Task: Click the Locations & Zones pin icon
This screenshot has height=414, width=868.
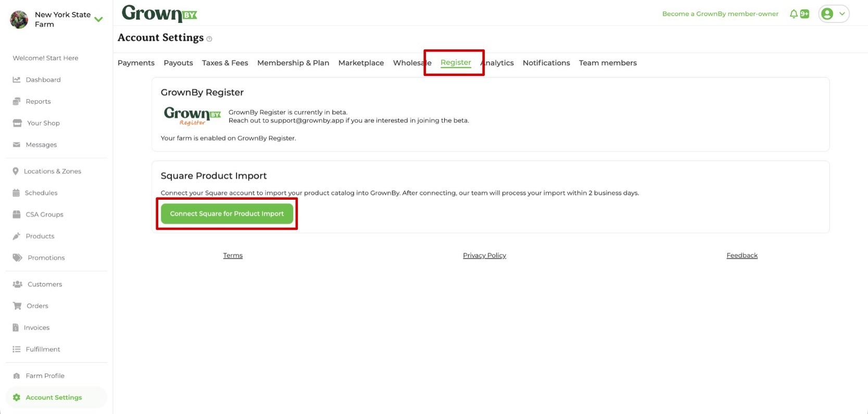Action: [16, 171]
